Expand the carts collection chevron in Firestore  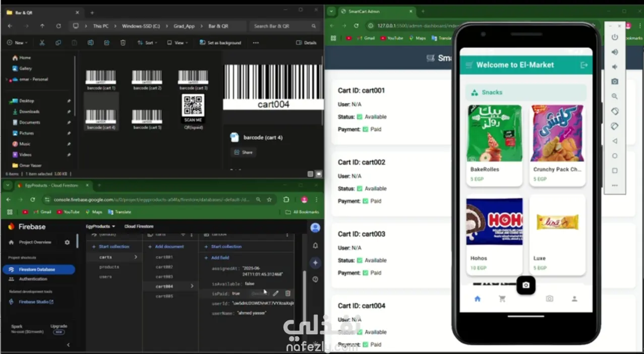coord(135,257)
